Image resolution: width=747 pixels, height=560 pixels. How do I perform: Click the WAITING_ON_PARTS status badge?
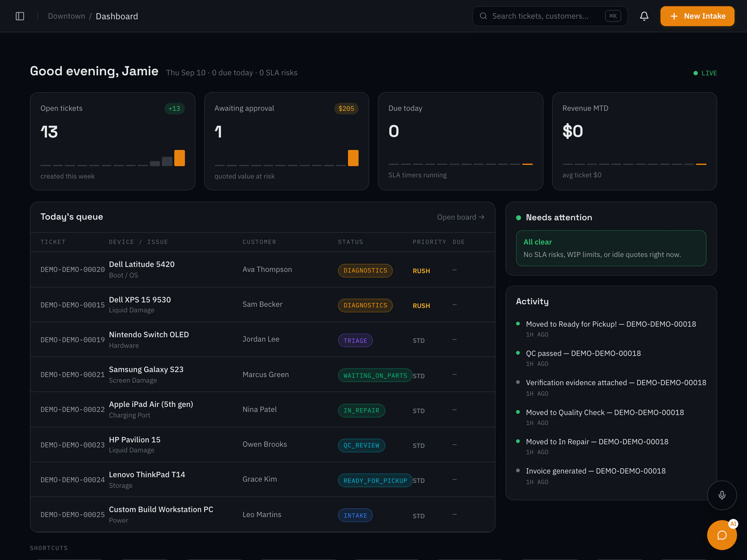click(375, 376)
